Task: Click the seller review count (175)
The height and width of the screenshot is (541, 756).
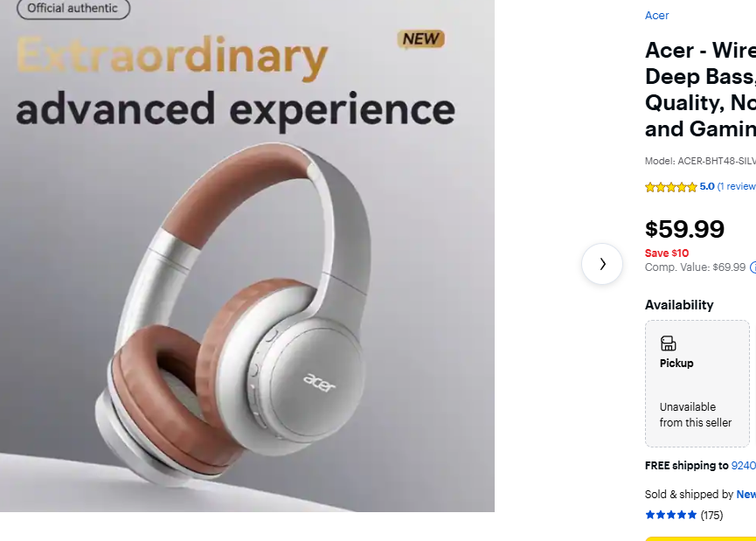Action: [711, 516]
